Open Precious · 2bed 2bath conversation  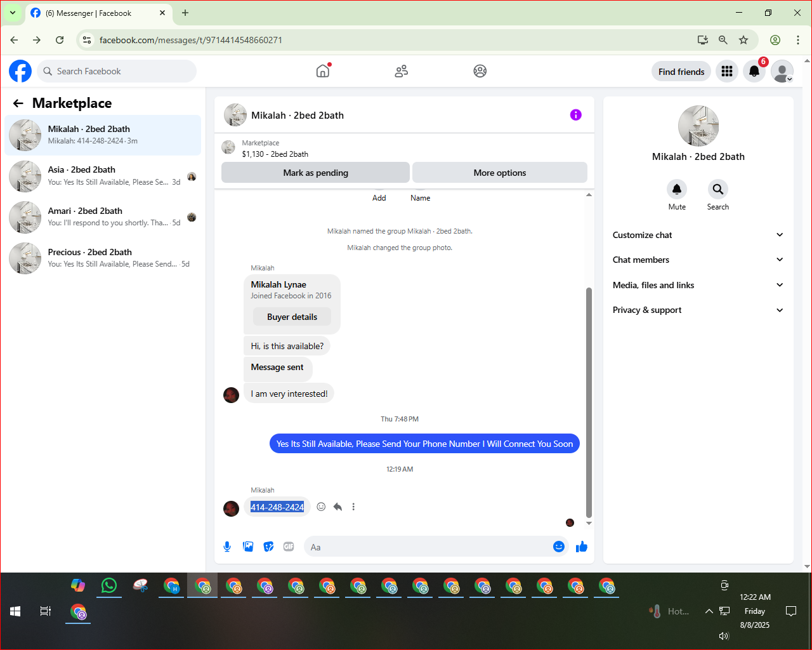click(103, 258)
